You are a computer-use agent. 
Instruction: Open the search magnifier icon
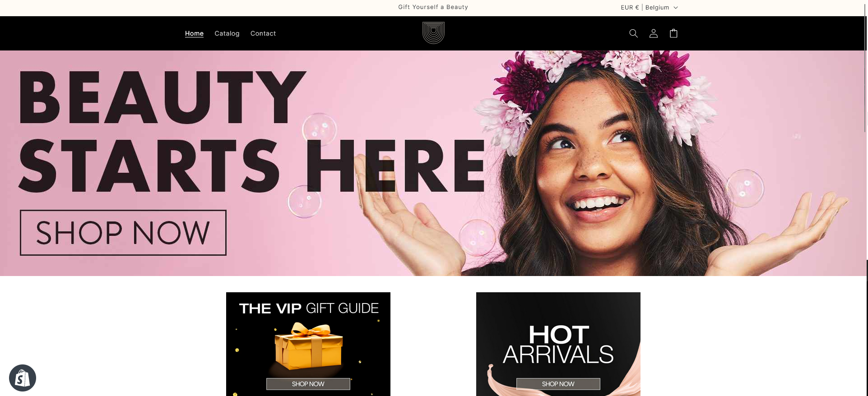(633, 33)
